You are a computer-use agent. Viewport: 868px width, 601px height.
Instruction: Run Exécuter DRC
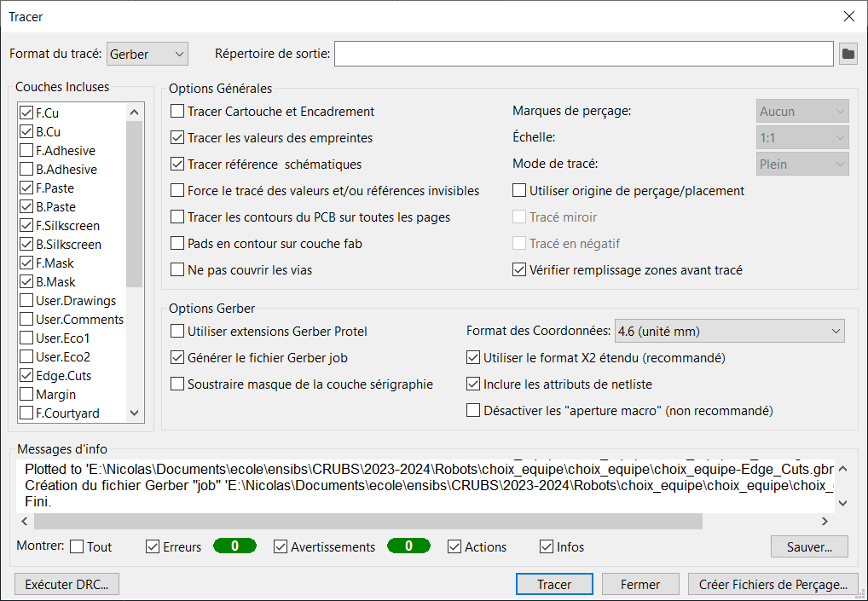pyautogui.click(x=67, y=585)
